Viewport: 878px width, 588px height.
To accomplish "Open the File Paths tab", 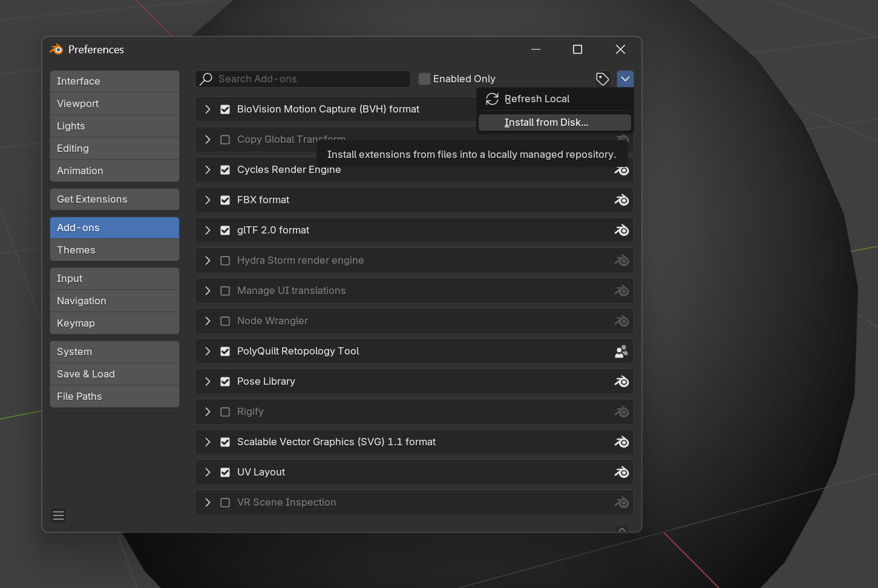I will click(114, 396).
